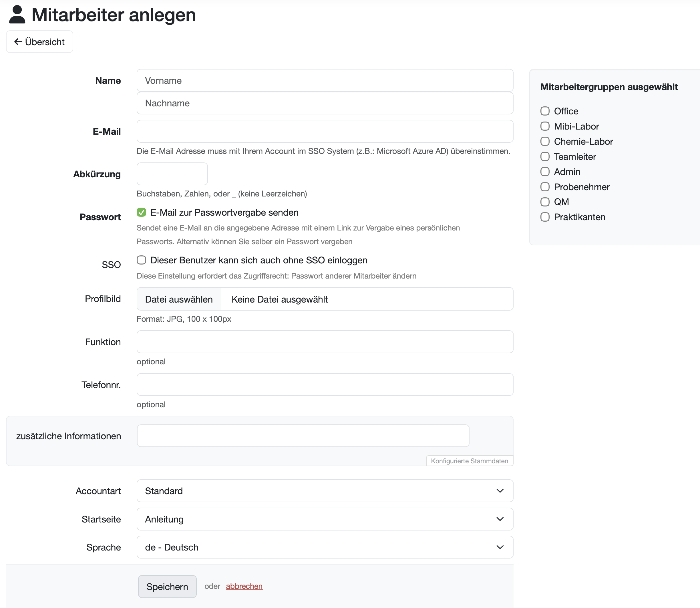The image size is (700, 608).
Task: Click the person icon beside the page title
Action: click(17, 15)
